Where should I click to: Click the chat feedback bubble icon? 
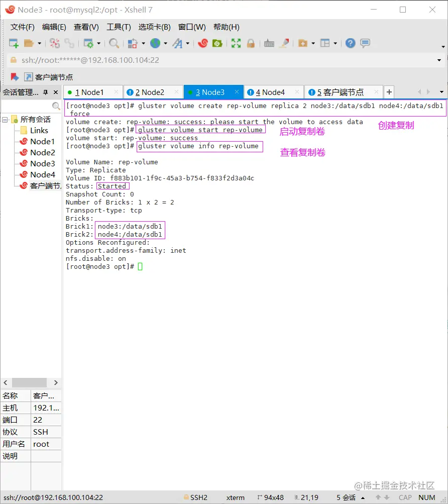pyautogui.click(x=365, y=43)
